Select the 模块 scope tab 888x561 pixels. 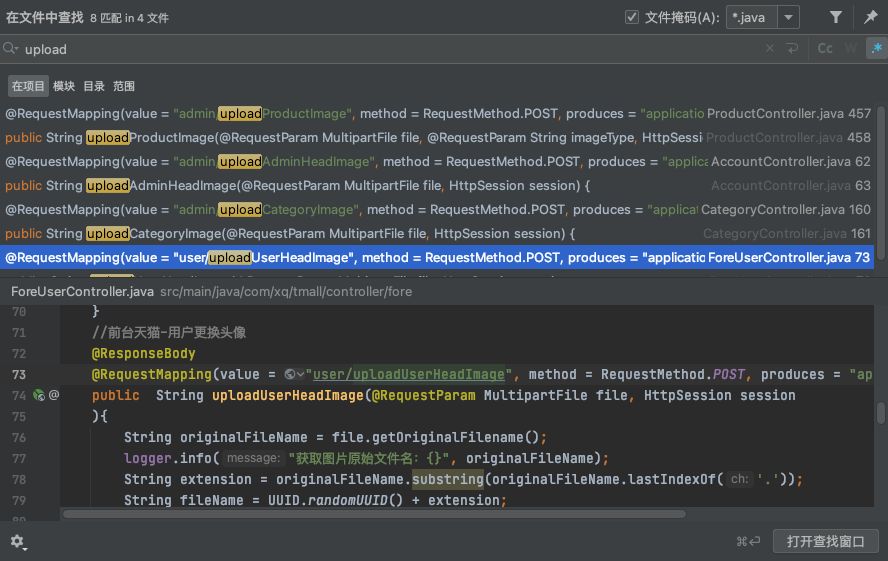coord(63,86)
